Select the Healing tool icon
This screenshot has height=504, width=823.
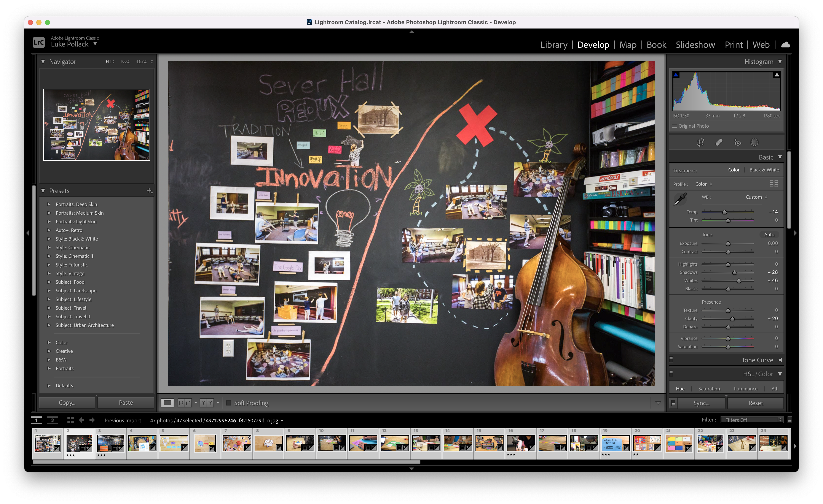coord(719,143)
